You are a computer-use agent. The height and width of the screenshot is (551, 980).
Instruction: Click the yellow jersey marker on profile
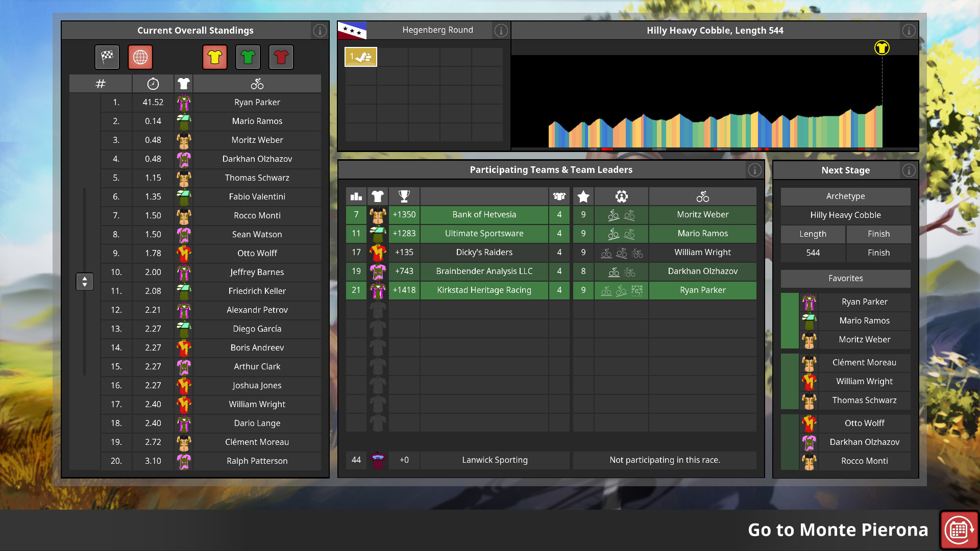(881, 48)
